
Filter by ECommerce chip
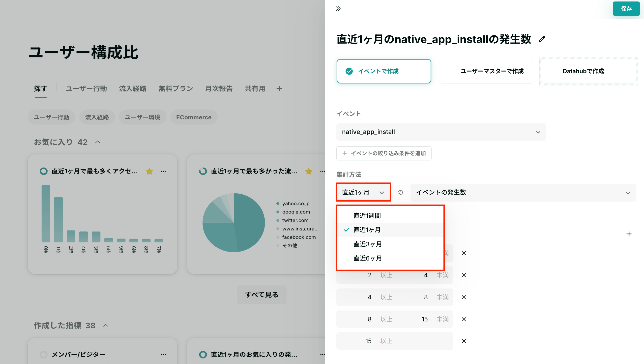pyautogui.click(x=194, y=117)
